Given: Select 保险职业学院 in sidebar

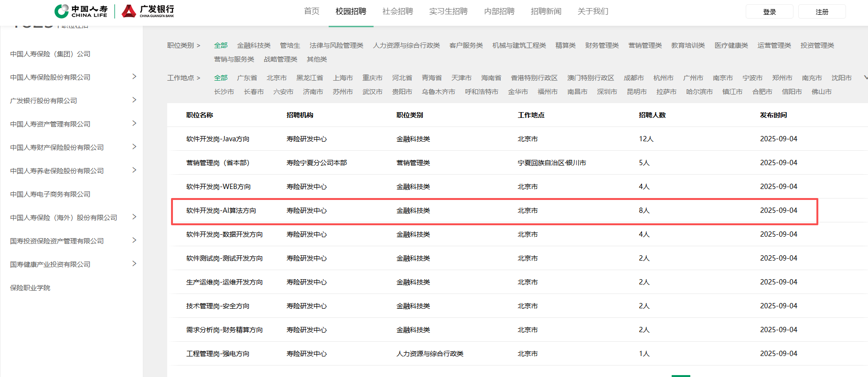Looking at the screenshot, I should [30, 288].
